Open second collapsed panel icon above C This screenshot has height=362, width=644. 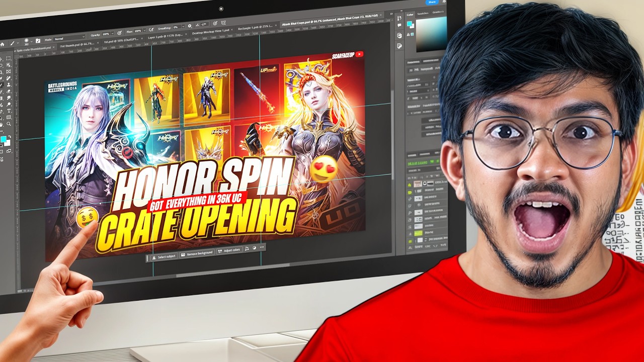click(x=399, y=25)
